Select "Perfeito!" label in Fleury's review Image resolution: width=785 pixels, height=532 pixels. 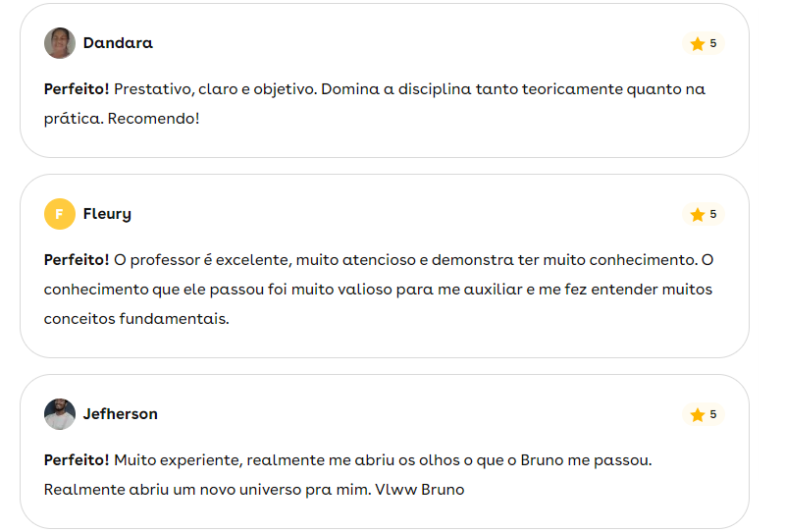[x=77, y=260]
